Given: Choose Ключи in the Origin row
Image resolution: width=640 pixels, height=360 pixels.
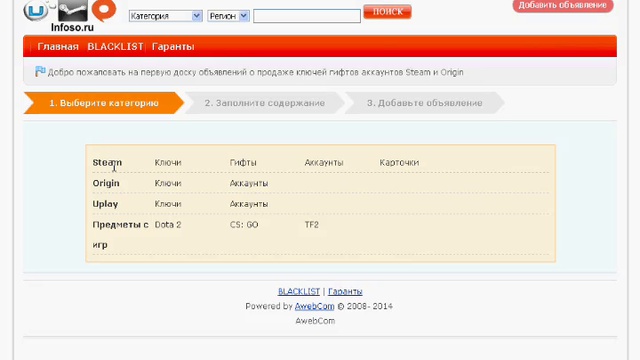Looking at the screenshot, I should coord(168,183).
